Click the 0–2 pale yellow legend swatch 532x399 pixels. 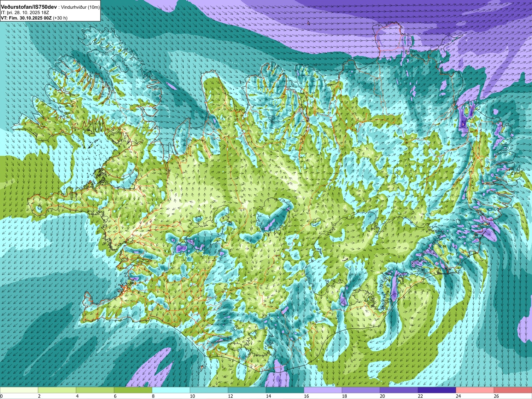[19, 390]
